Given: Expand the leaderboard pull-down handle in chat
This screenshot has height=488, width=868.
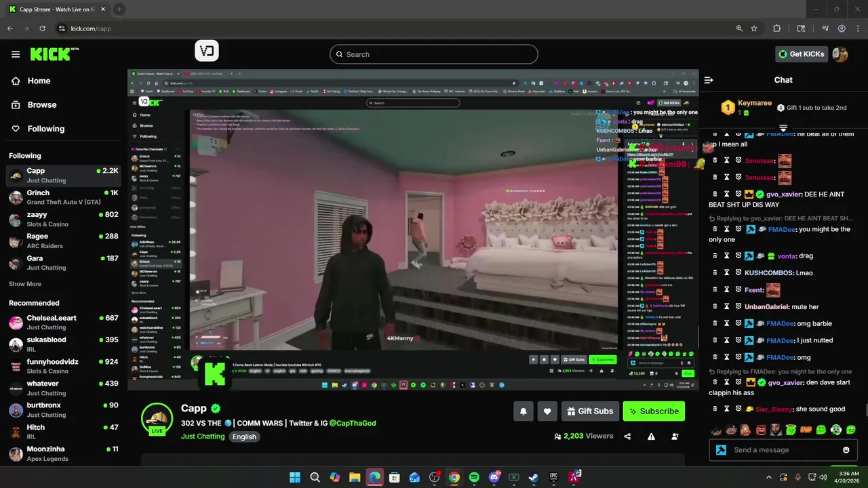Looking at the screenshot, I should pos(783,127).
